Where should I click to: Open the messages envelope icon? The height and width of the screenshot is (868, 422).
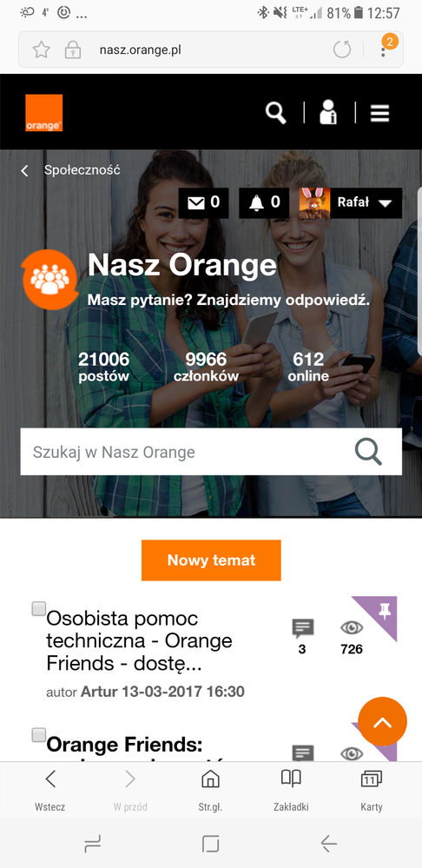coord(203,203)
